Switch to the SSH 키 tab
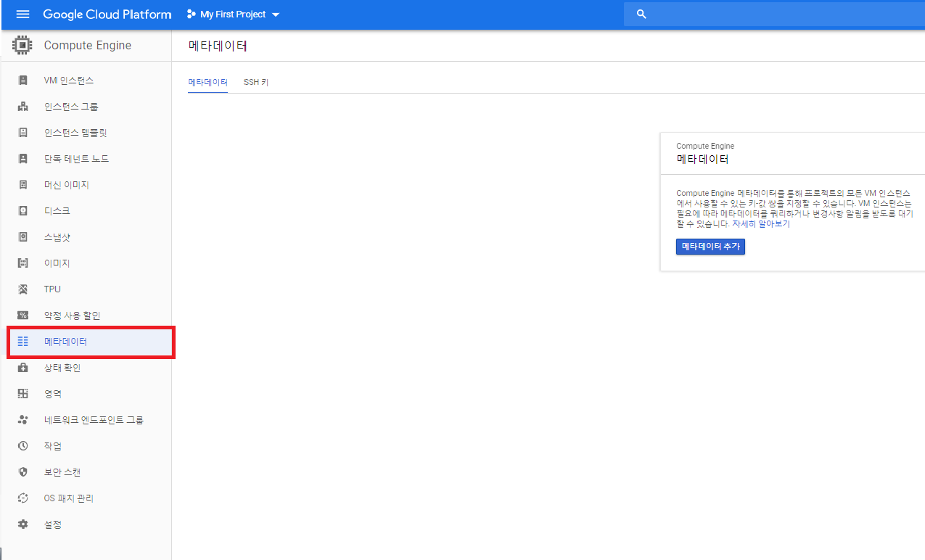Image resolution: width=925 pixels, height=560 pixels. [x=256, y=83]
